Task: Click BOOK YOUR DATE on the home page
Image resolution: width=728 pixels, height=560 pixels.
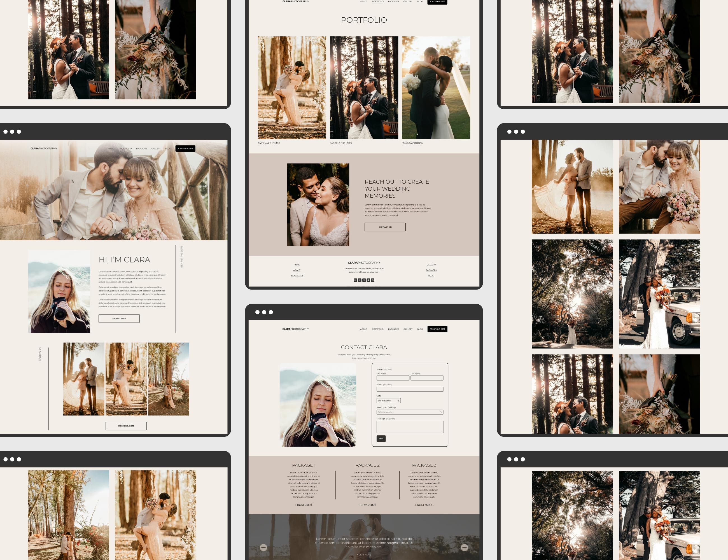Action: (185, 149)
